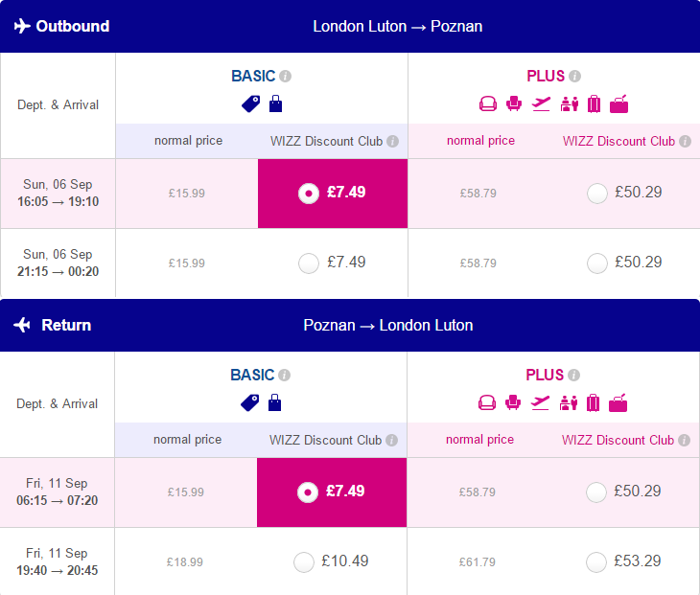Click return PLUS WIZZ Discount Club info icon
Image resolution: width=700 pixels, height=595 pixels.
684,440
